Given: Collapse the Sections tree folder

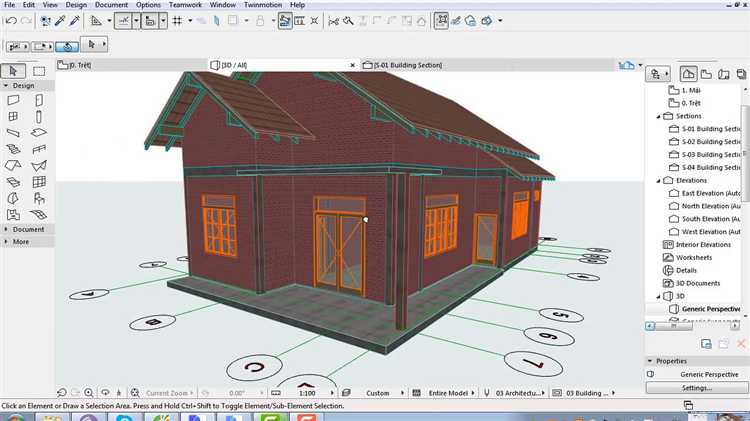Looking at the screenshot, I should pyautogui.click(x=659, y=116).
